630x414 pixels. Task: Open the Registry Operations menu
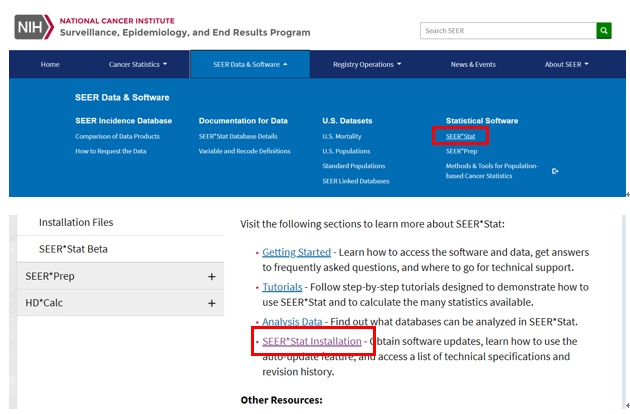click(367, 64)
